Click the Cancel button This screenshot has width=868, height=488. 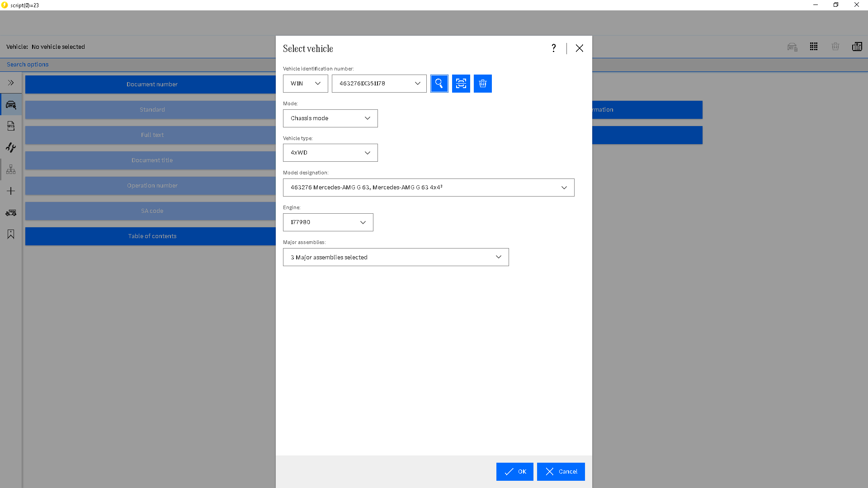[561, 472]
